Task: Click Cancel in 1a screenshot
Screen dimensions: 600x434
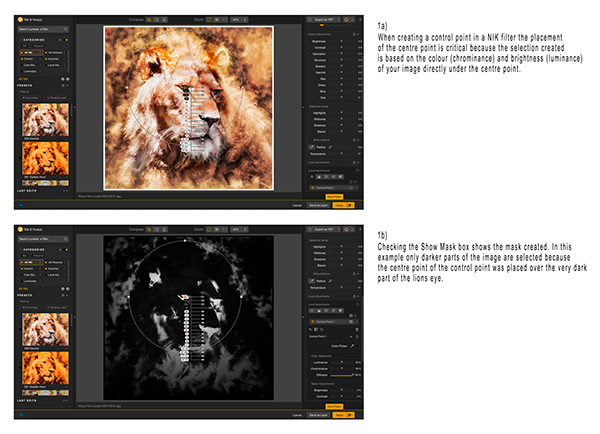Action: click(x=297, y=206)
